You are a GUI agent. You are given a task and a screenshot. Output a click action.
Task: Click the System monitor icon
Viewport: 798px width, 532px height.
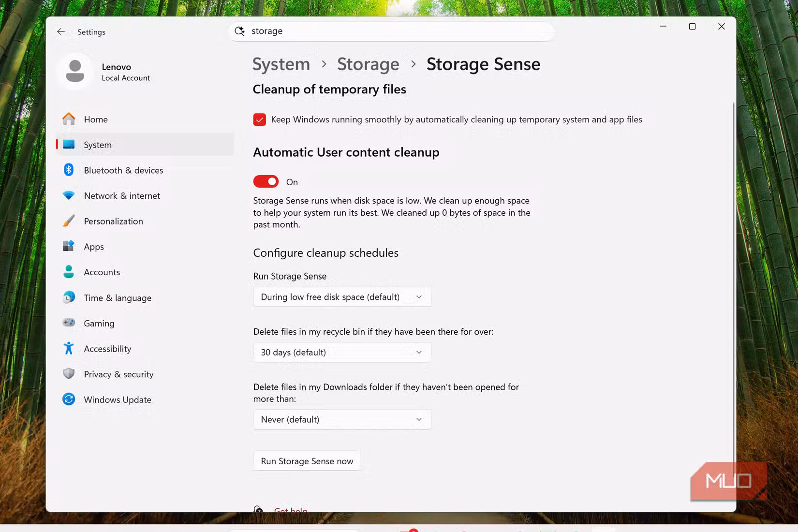tap(69, 145)
